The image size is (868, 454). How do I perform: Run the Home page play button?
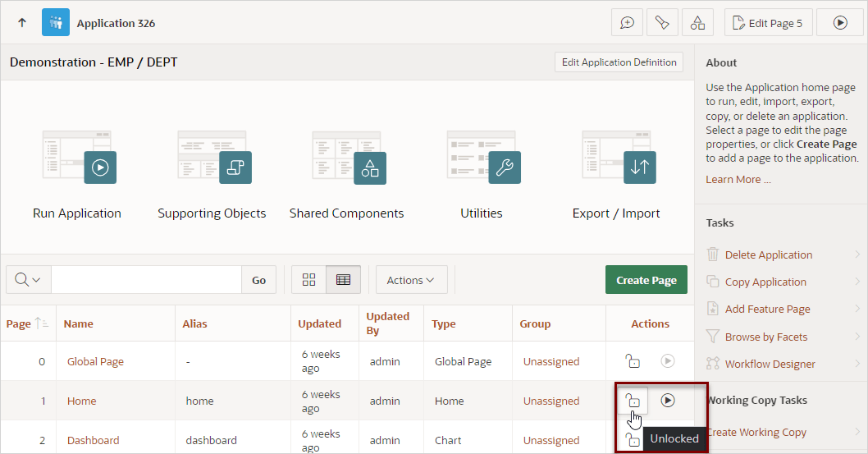click(668, 401)
